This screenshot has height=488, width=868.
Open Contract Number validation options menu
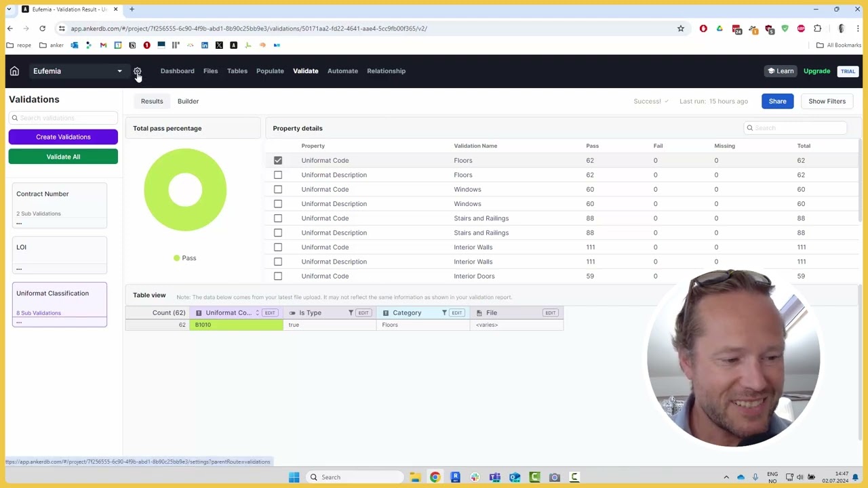point(19,223)
